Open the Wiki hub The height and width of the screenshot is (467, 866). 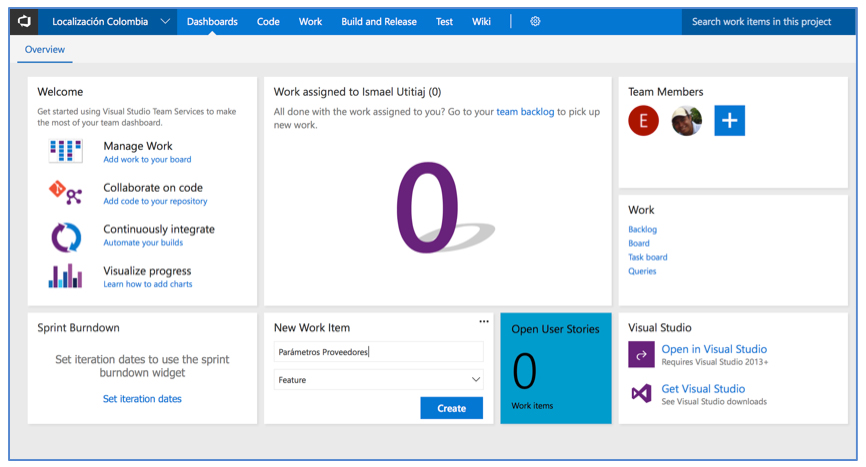point(481,22)
